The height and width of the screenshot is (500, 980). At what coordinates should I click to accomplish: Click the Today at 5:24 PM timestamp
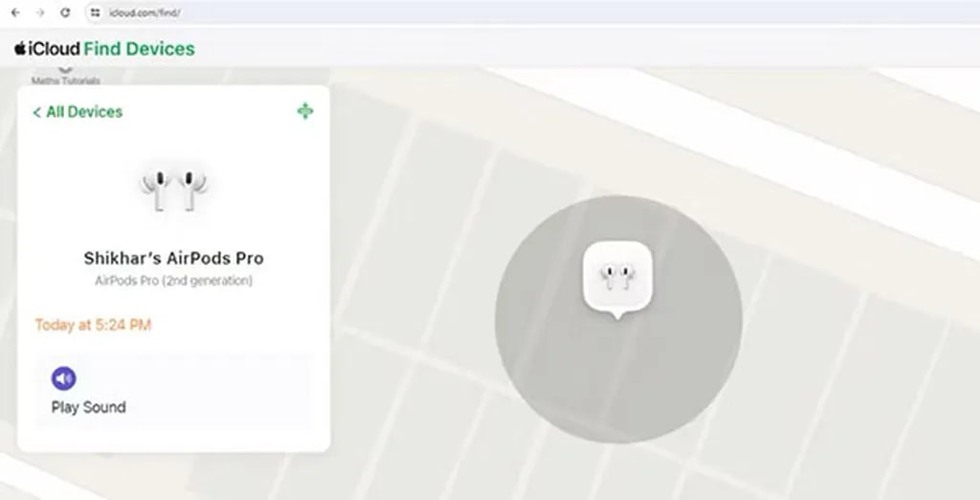pyautogui.click(x=93, y=325)
